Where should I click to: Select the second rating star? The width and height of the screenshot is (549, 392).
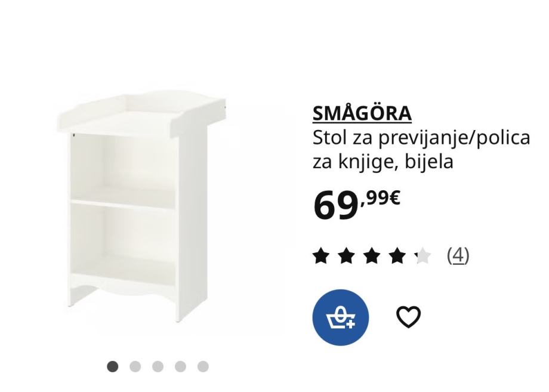point(346,255)
